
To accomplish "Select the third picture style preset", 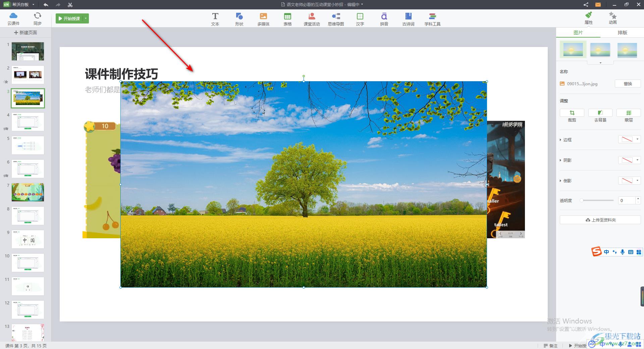I will tap(627, 50).
